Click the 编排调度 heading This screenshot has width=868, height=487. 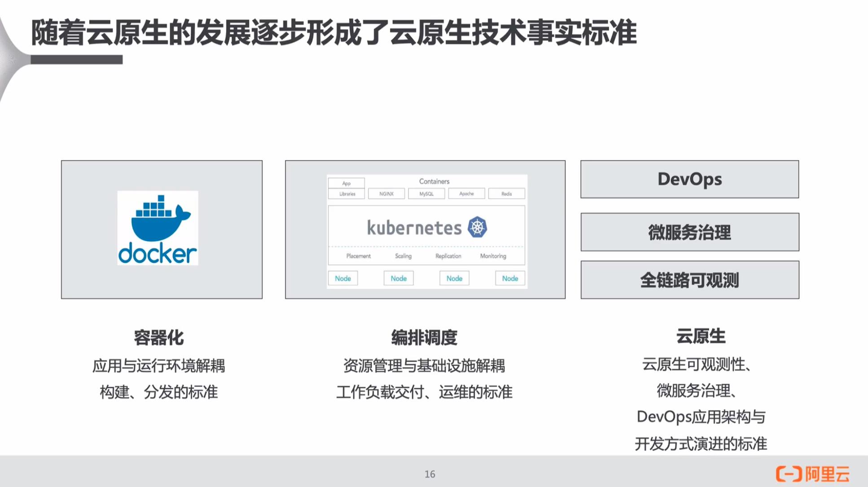click(424, 338)
